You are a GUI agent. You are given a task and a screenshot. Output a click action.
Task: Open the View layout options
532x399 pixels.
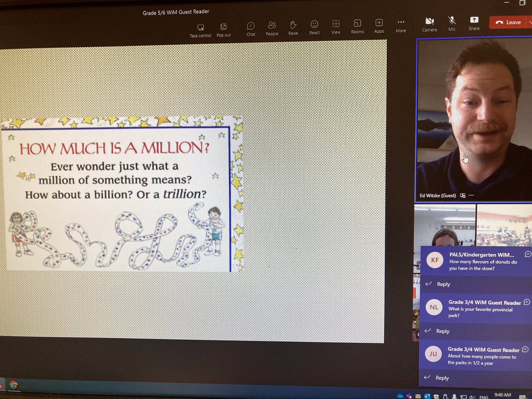[336, 27]
